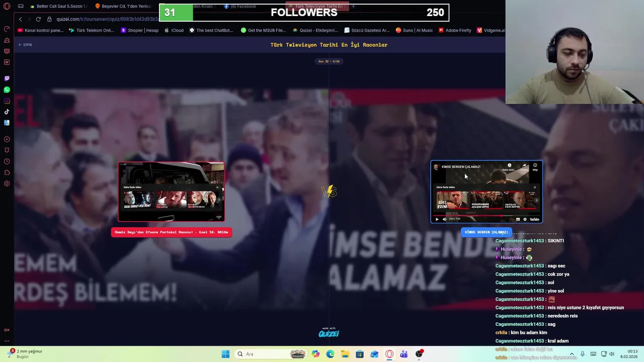The image size is (644, 362).
Task: Close suggestions overlay on right video
Action: tap(535, 187)
